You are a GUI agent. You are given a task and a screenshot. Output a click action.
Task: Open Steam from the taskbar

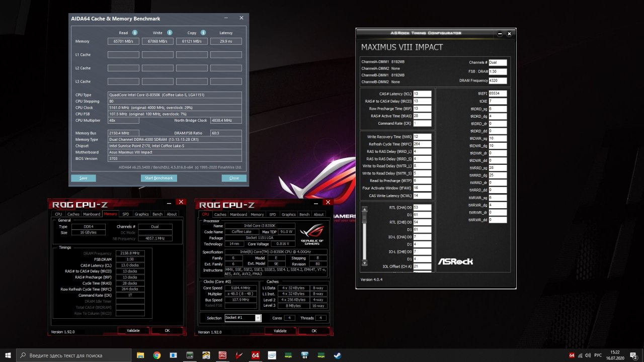pyautogui.click(x=337, y=355)
